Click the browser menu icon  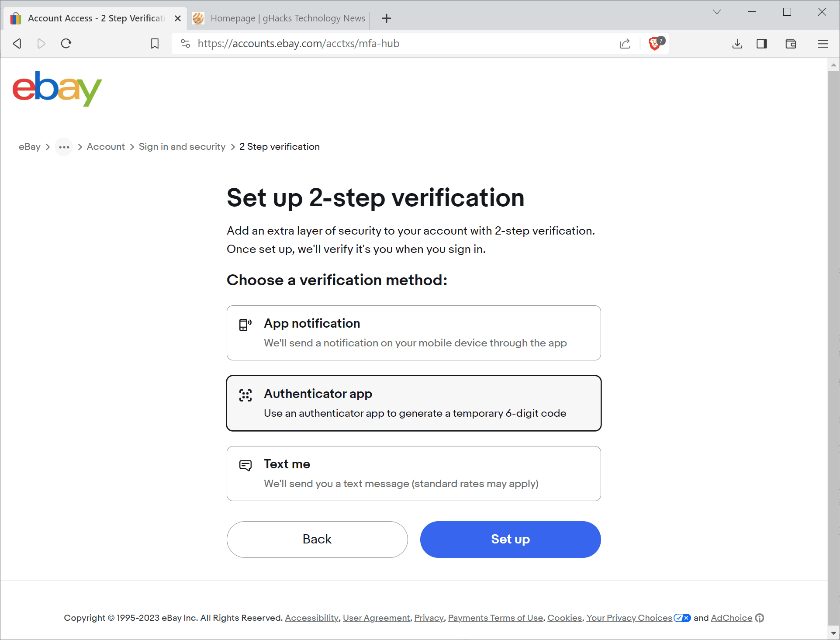tap(822, 43)
